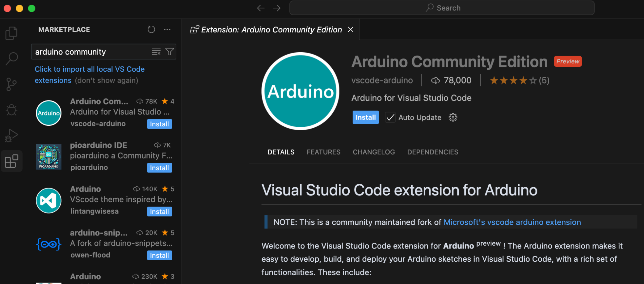Screen dimensions: 644x284
Task: Open the extension manage gear menu
Action: pyautogui.click(x=453, y=117)
